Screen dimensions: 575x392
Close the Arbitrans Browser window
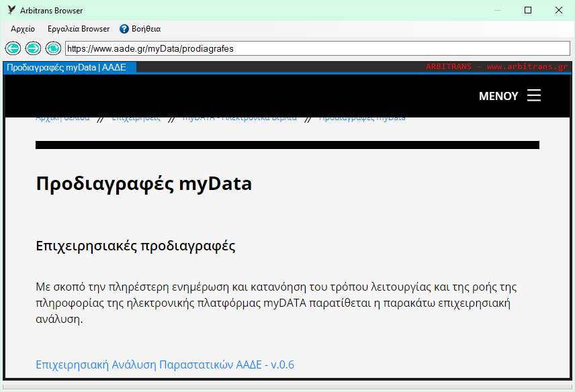[558, 10]
